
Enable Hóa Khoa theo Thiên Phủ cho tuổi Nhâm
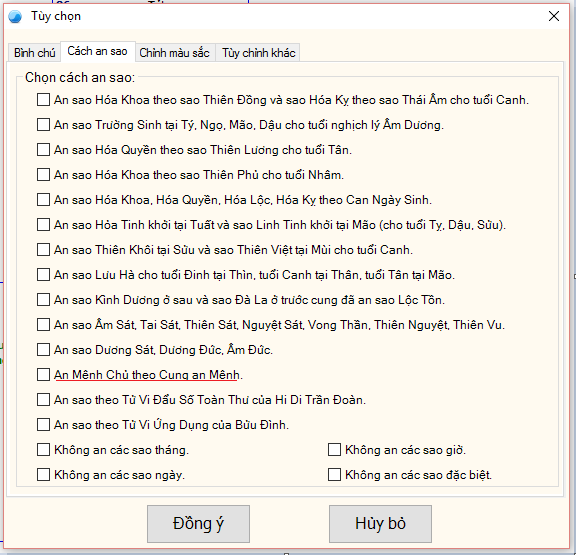pos(43,174)
